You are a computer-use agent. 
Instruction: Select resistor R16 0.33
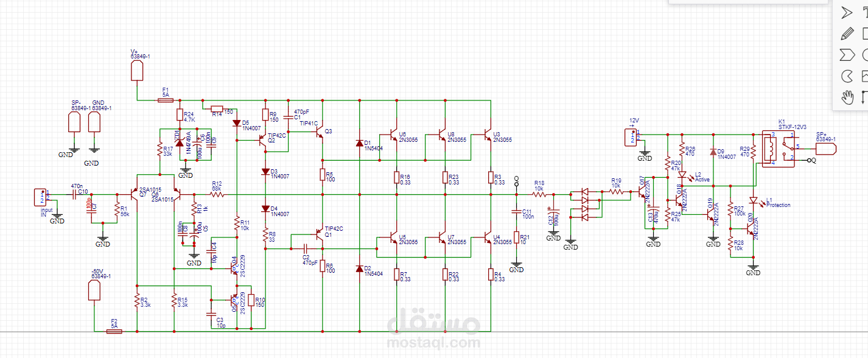[396, 178]
